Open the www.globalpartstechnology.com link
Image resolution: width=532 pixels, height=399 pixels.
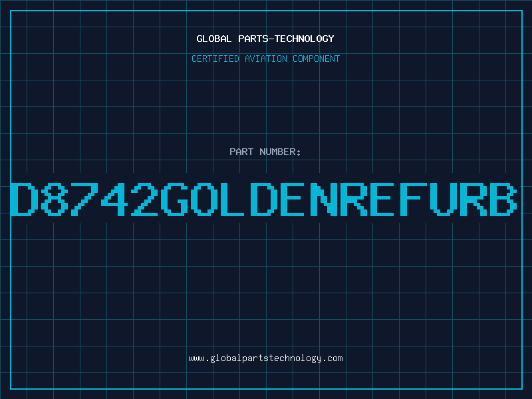(x=265, y=358)
